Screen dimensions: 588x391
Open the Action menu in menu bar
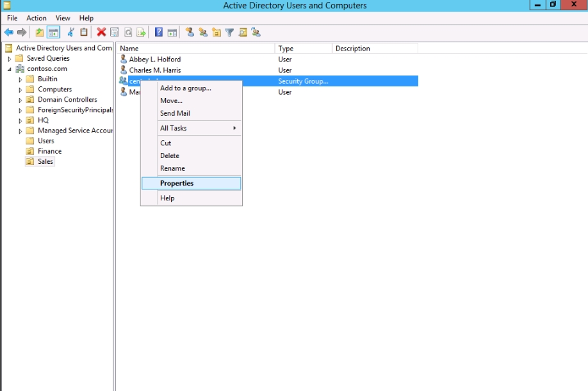(x=37, y=18)
